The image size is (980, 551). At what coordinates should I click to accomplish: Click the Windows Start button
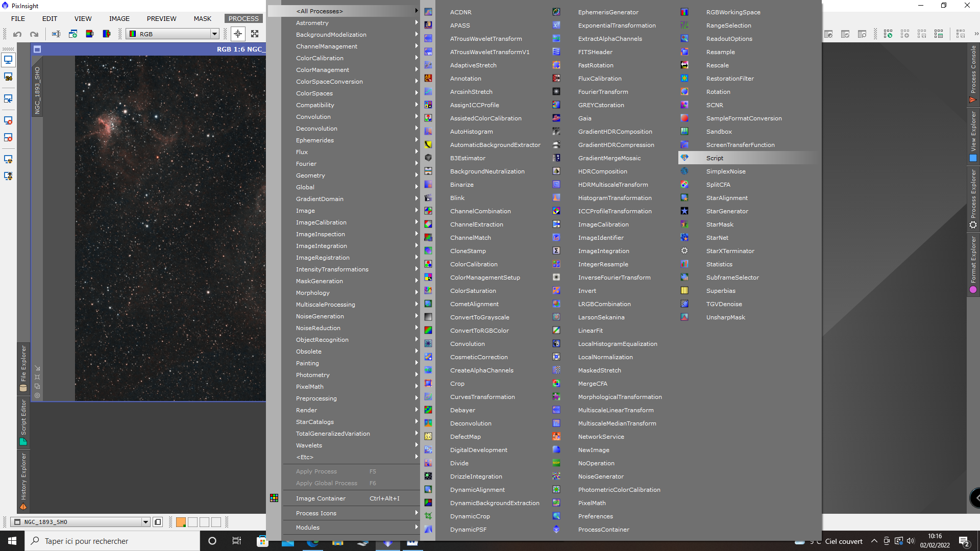point(12,541)
